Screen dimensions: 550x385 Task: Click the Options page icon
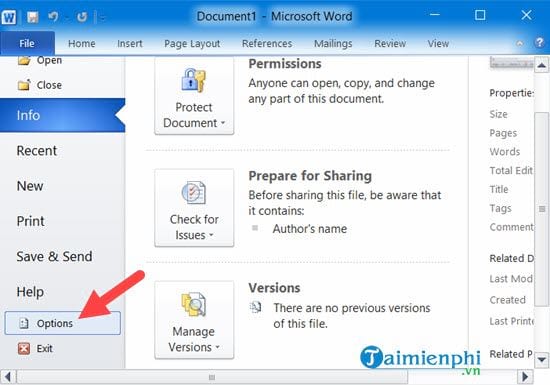click(x=24, y=323)
